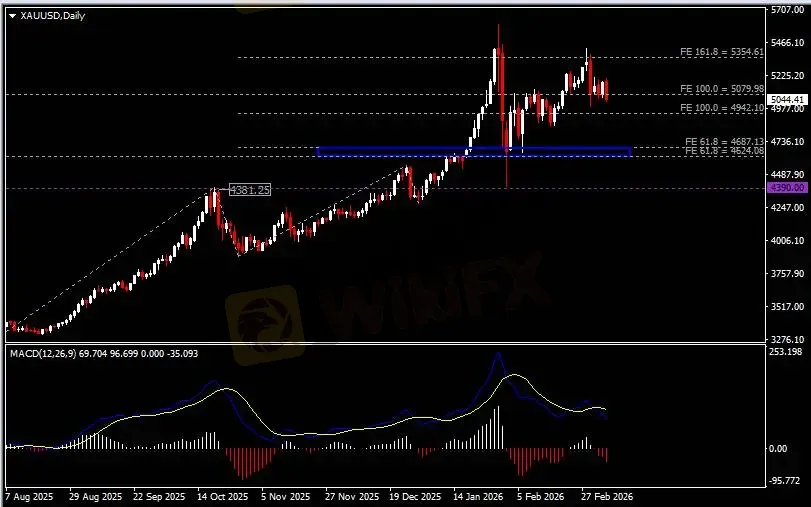Select the blue support zone rectangle
This screenshot has height=507, width=811.
point(474,152)
